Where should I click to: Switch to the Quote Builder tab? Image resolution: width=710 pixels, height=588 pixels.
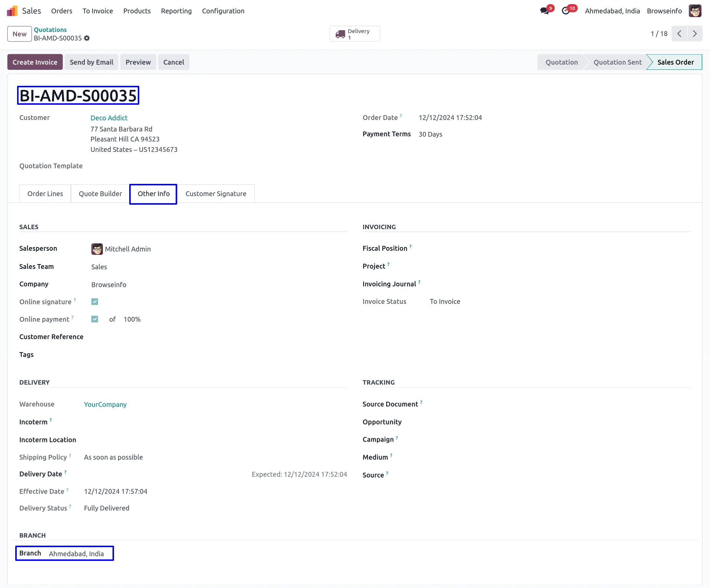pyautogui.click(x=100, y=194)
